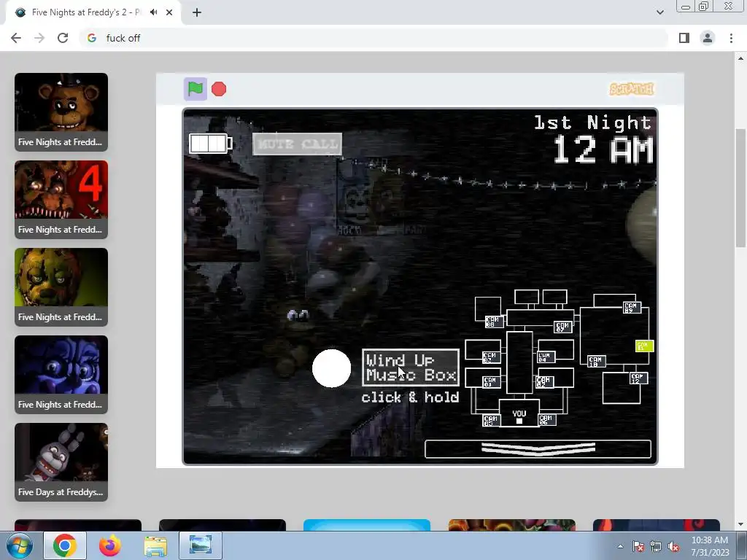This screenshot has width=747, height=560.
Task: Click the green flag to start the game
Action: 196,89
